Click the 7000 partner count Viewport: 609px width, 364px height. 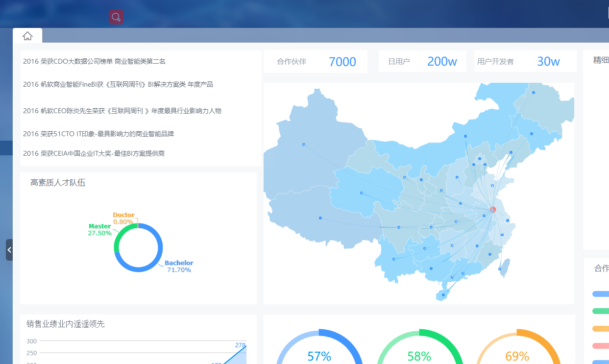click(x=342, y=62)
